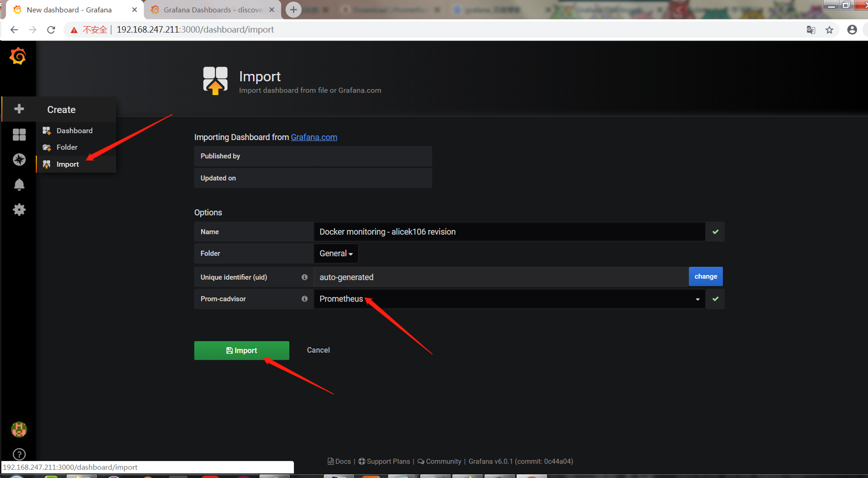Click the browser address bar URL
Image resolution: width=868 pixels, height=478 pixels.
(x=195, y=30)
